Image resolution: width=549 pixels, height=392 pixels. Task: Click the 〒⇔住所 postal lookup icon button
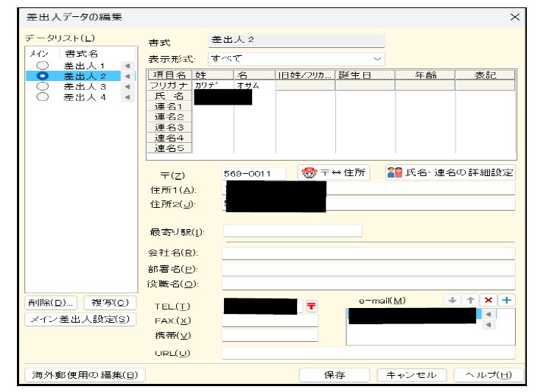coord(334,173)
